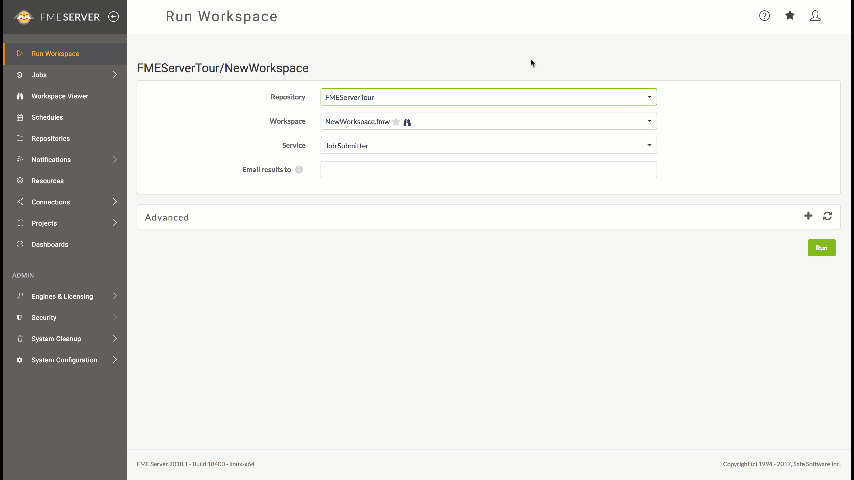View workspace via binoculars icon in Workspace field
854x480 pixels.
pos(407,122)
